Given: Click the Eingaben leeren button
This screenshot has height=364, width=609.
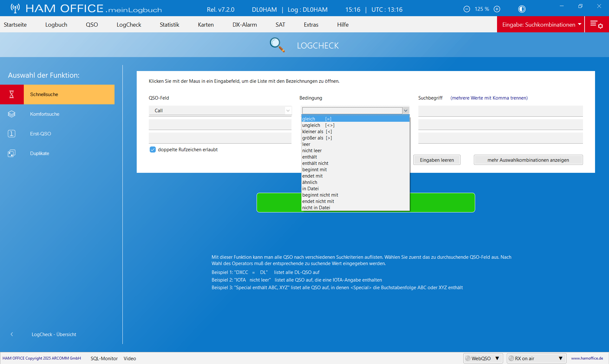Looking at the screenshot, I should coord(437,160).
